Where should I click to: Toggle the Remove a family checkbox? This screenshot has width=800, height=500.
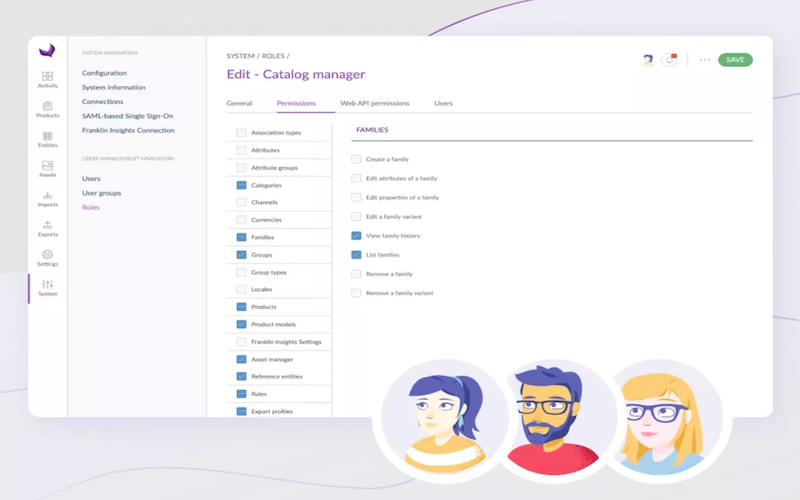click(356, 274)
